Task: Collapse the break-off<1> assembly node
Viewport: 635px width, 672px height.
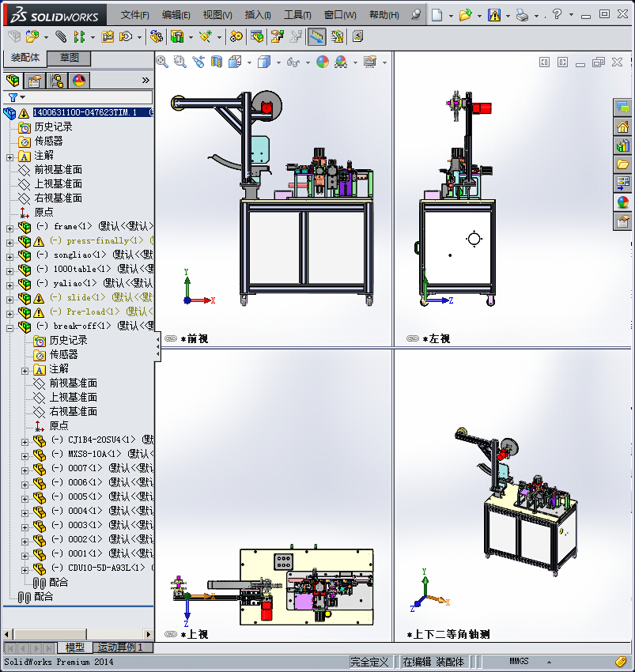Action: click(x=9, y=328)
